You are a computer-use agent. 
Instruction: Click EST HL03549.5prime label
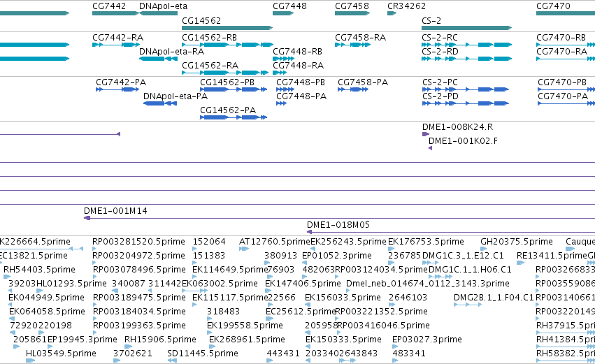click(61, 354)
